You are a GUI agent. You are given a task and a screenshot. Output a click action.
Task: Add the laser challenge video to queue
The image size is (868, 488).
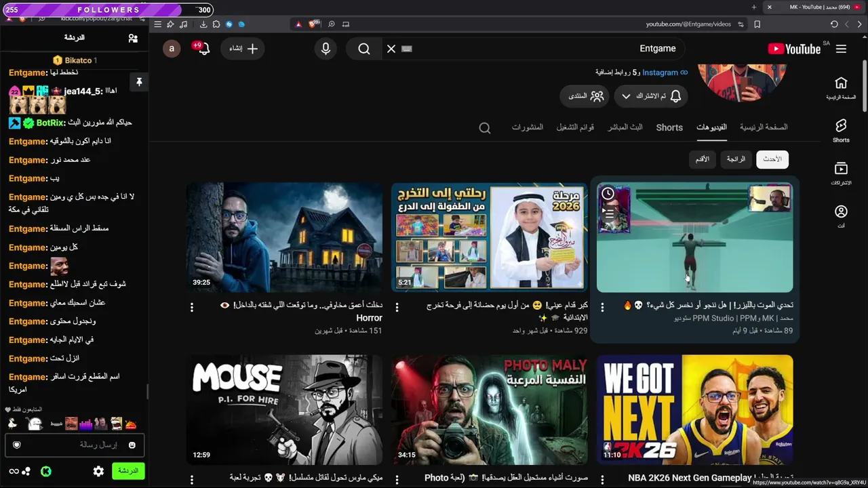click(x=608, y=213)
